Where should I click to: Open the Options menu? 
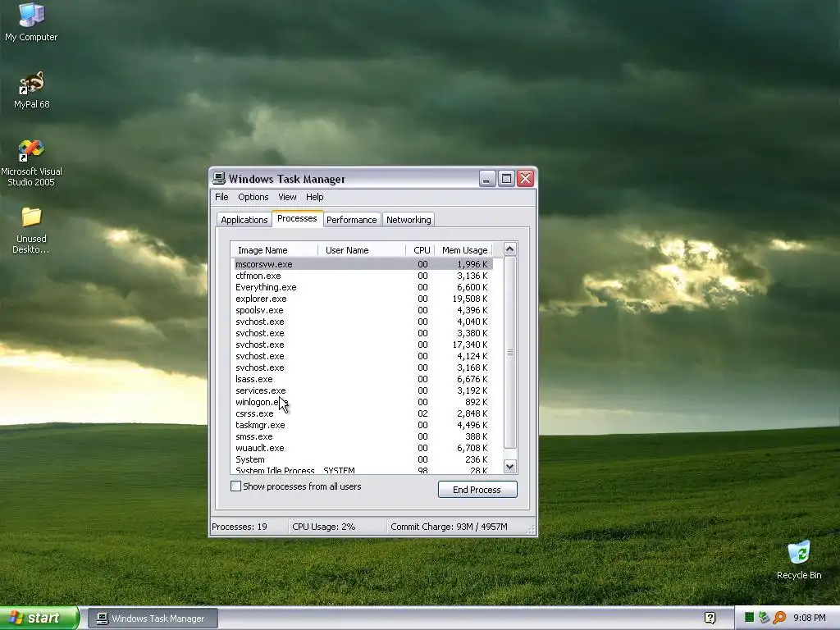[253, 197]
